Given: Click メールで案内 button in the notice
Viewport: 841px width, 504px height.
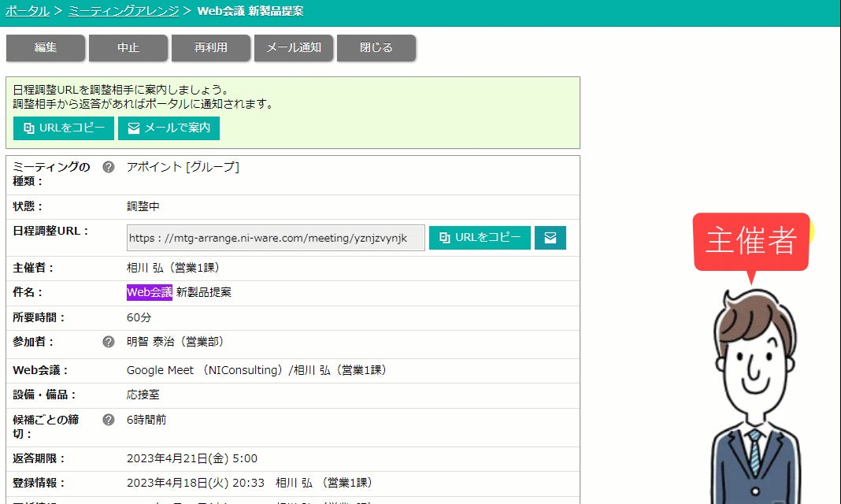Looking at the screenshot, I should coord(169,128).
